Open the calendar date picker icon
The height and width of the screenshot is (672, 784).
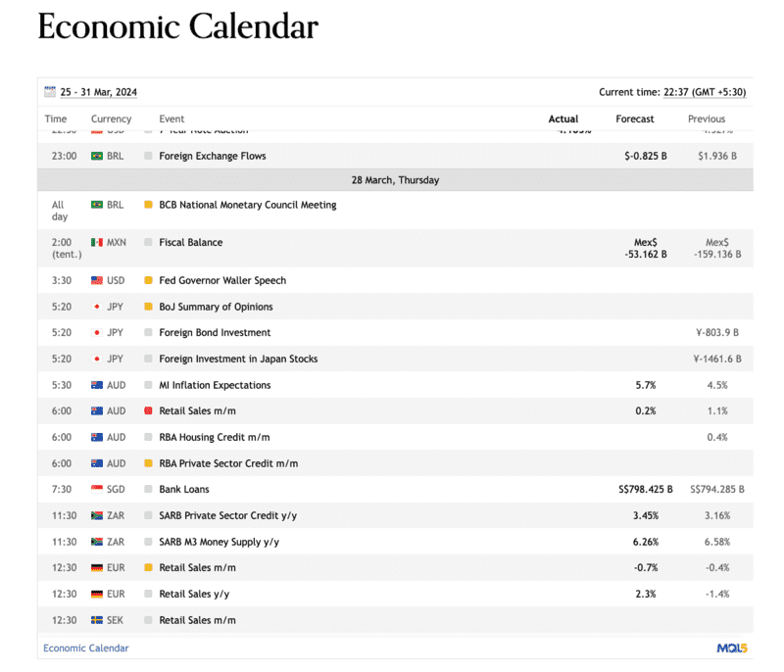point(50,91)
